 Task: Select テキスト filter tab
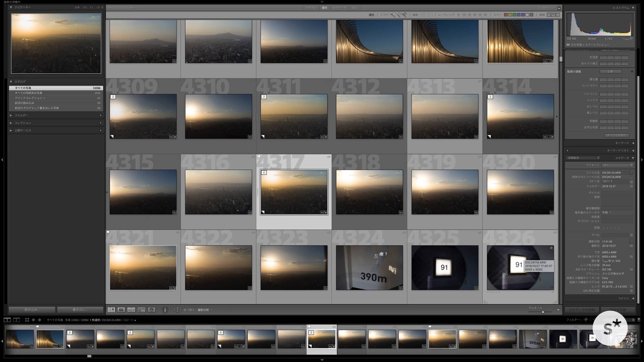[x=311, y=8]
